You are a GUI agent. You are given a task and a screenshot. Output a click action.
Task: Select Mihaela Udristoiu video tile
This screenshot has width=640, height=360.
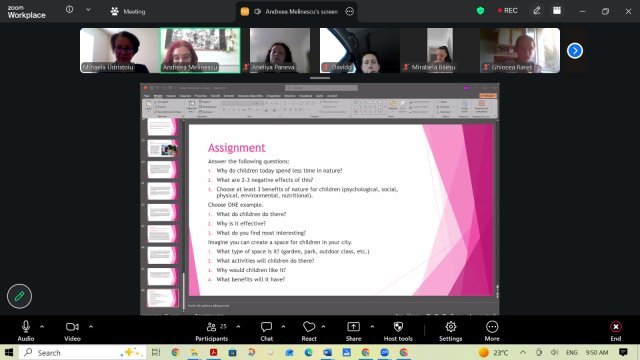[120, 51]
